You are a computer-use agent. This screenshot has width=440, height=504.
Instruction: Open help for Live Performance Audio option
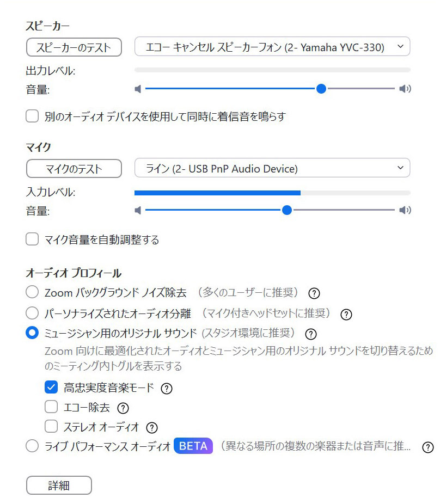point(428,447)
